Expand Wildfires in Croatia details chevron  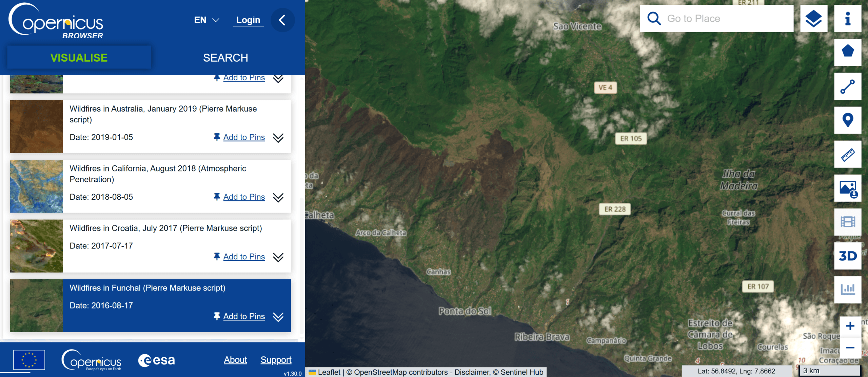(x=278, y=257)
